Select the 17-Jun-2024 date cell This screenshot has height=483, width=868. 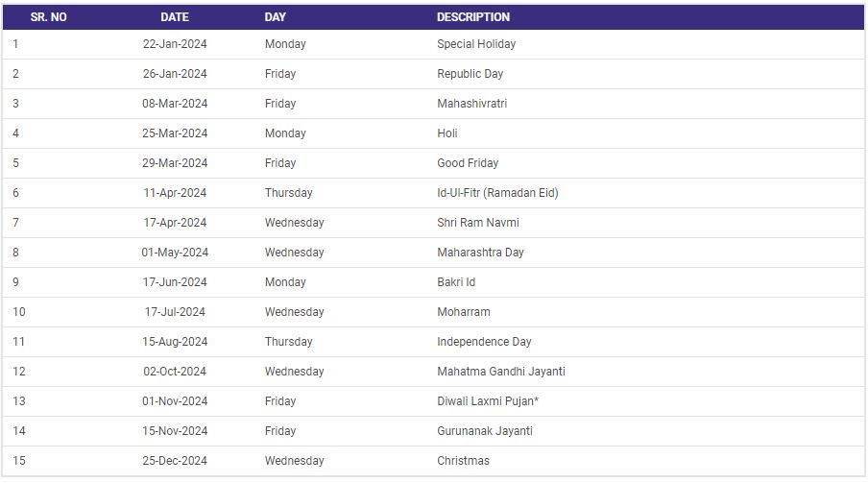tap(175, 282)
